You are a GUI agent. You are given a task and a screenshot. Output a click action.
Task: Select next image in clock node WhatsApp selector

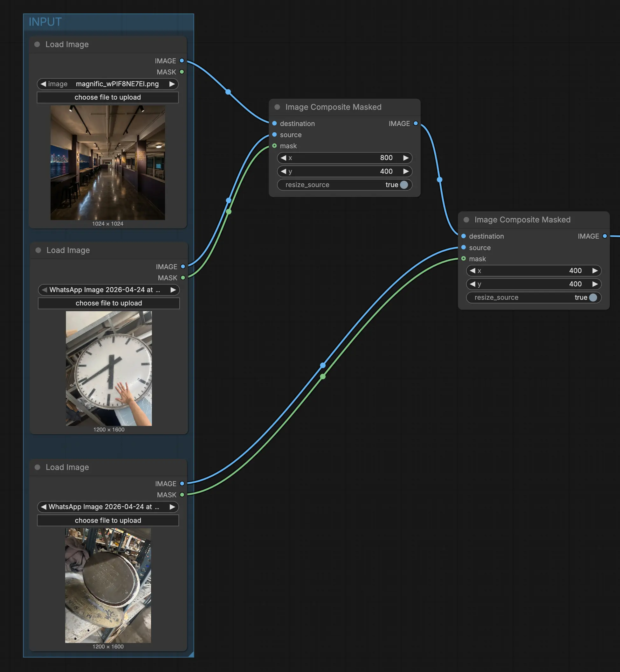(173, 290)
